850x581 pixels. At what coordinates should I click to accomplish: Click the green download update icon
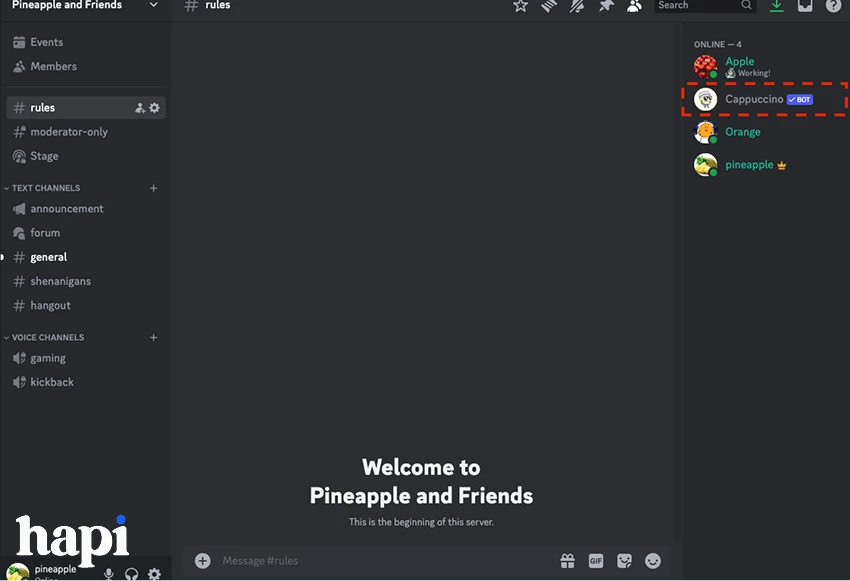tap(777, 5)
